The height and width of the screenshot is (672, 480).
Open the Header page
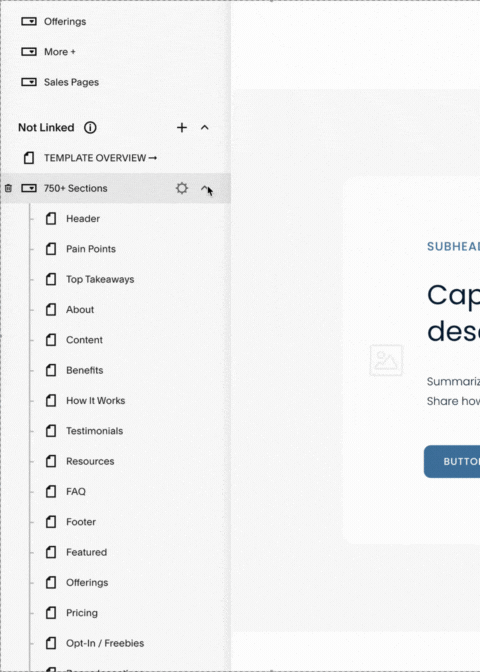(83, 219)
